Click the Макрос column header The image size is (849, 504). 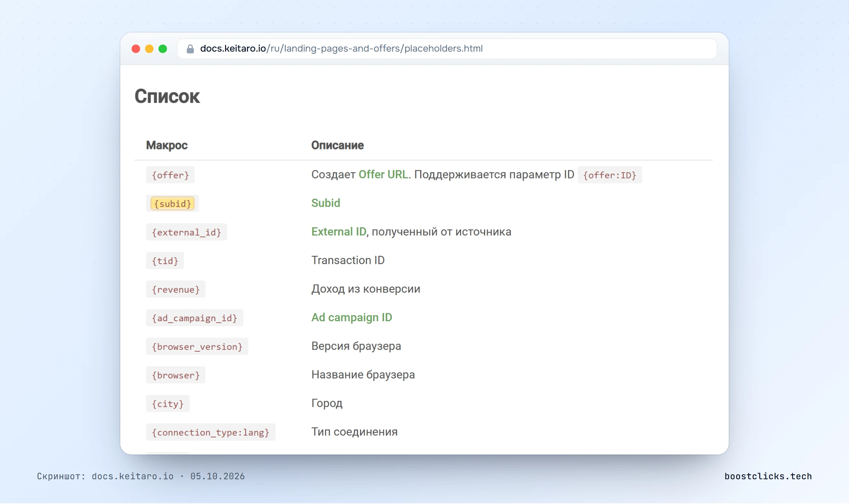coord(167,145)
